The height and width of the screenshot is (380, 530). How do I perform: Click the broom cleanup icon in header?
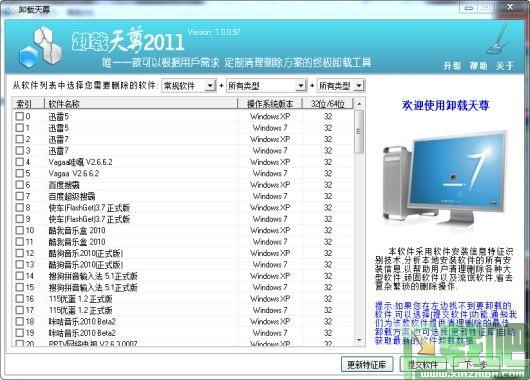[498, 41]
